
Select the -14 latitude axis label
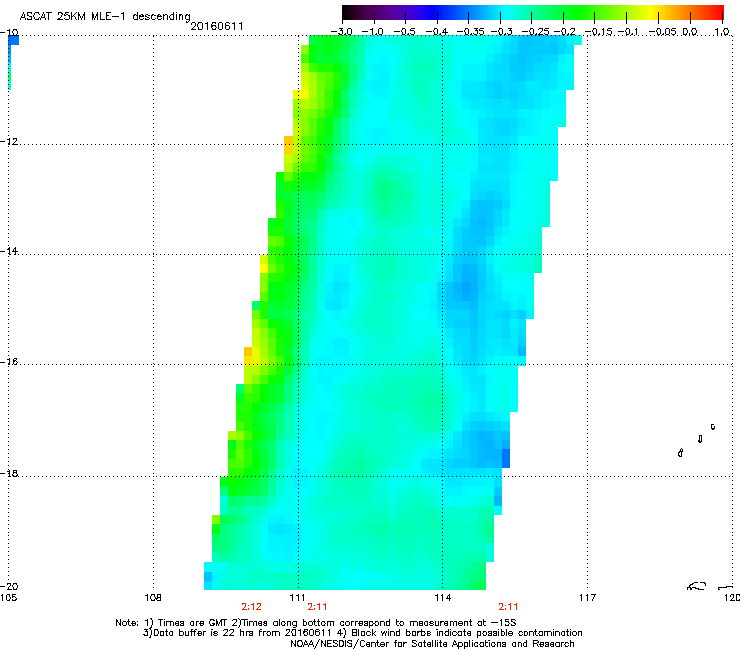pyautogui.click(x=9, y=251)
